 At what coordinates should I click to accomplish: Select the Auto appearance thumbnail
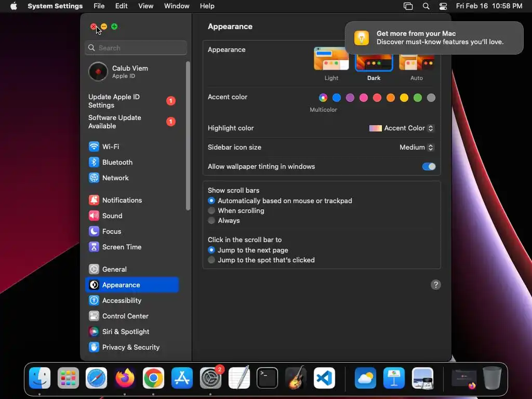pos(417,62)
